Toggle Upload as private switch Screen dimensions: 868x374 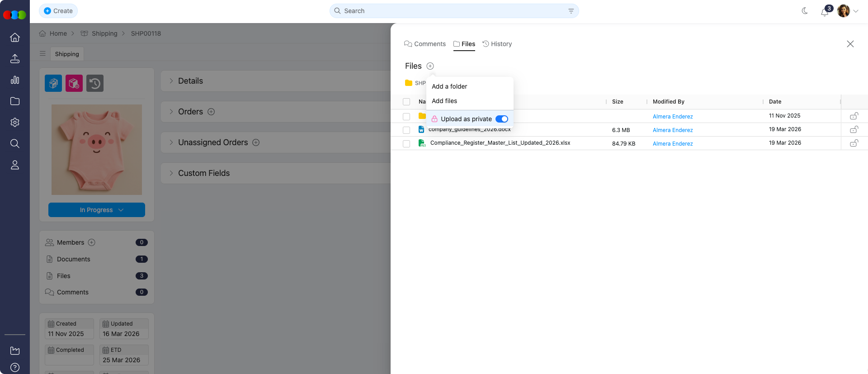point(502,119)
